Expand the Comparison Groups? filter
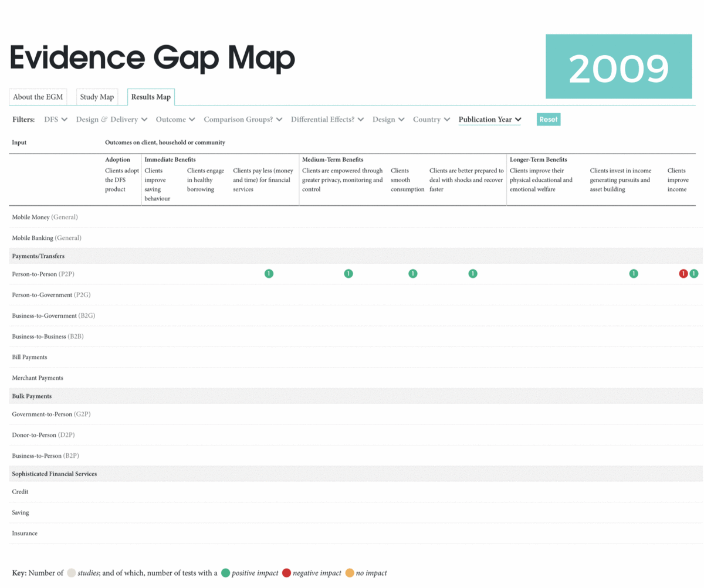 243,120
